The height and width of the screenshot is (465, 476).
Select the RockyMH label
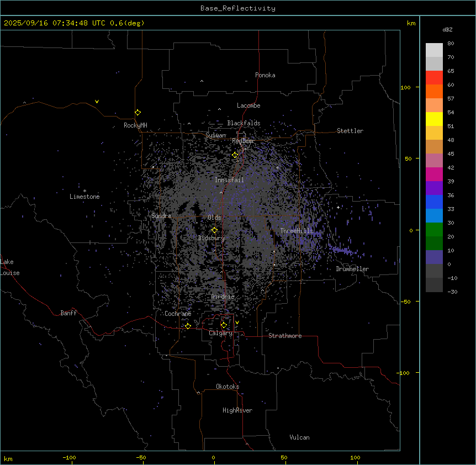coord(135,125)
